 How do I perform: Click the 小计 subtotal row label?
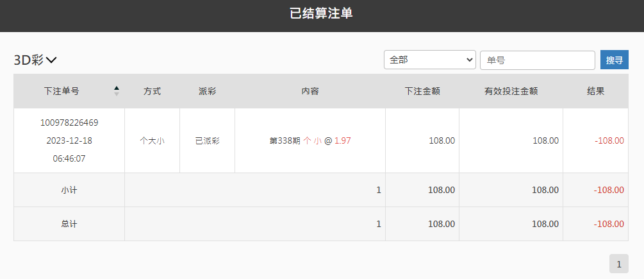click(69, 190)
